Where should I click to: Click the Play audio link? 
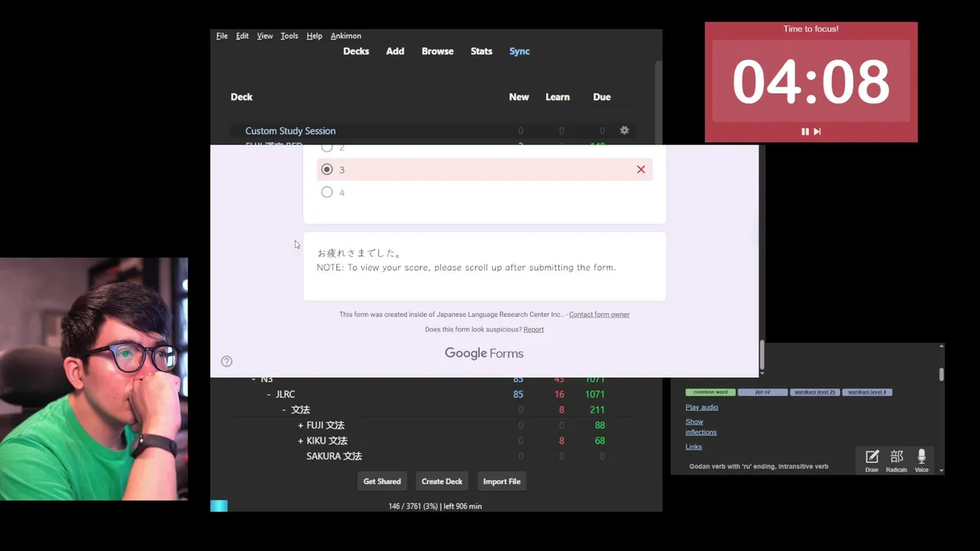tap(702, 407)
